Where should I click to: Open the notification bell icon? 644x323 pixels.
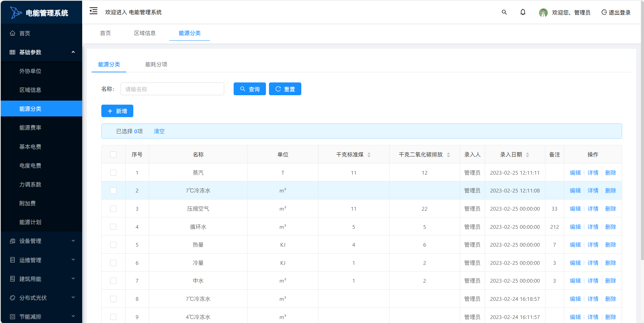(523, 12)
